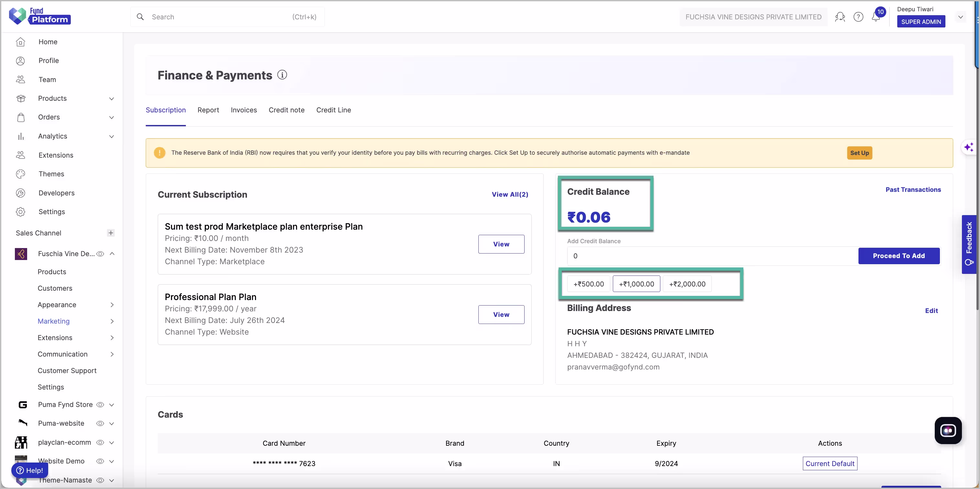Open the help question mark icon

(x=858, y=17)
